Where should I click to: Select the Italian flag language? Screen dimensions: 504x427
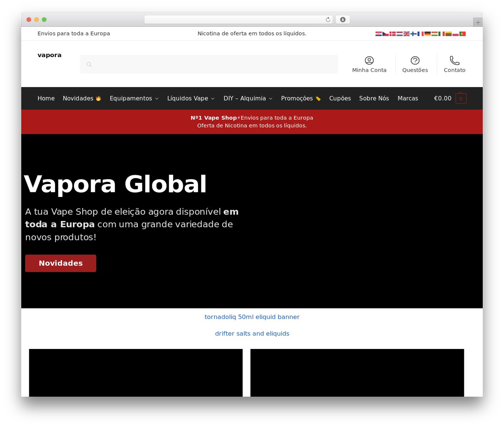pyautogui.click(x=441, y=34)
